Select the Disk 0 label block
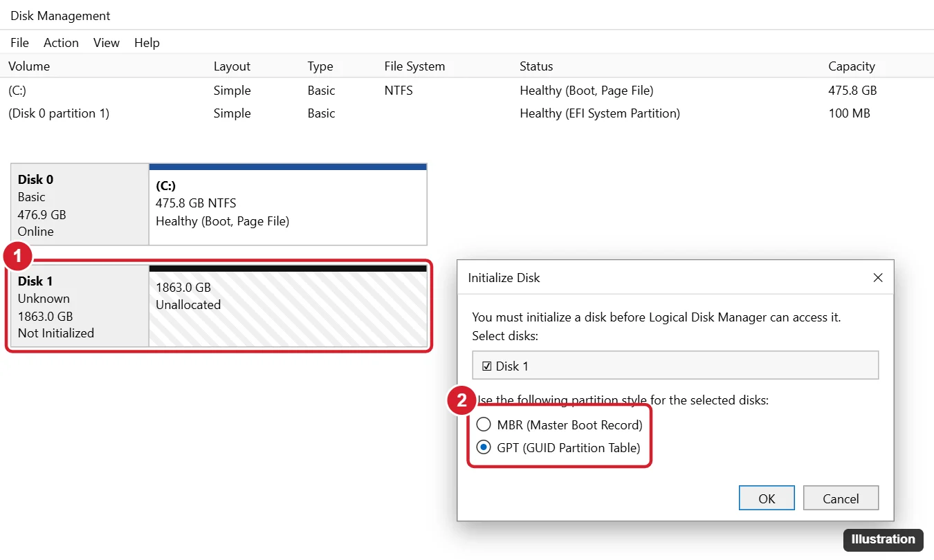 click(x=80, y=205)
